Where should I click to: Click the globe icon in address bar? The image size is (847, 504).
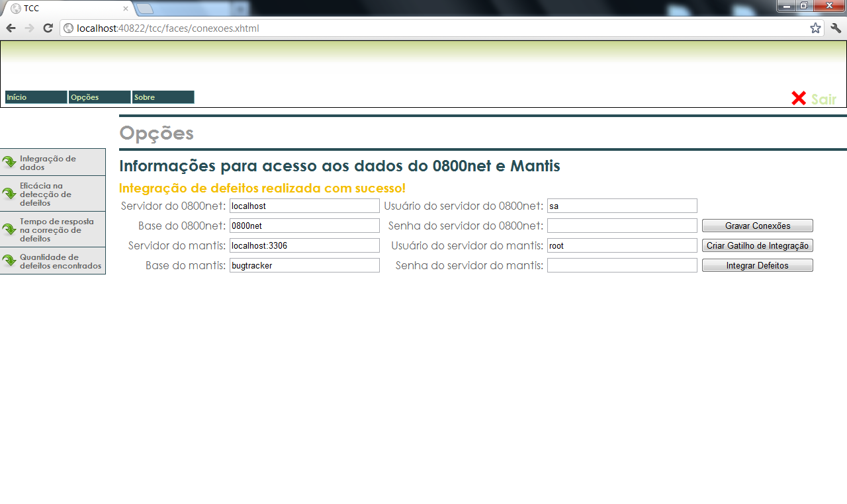click(x=68, y=28)
